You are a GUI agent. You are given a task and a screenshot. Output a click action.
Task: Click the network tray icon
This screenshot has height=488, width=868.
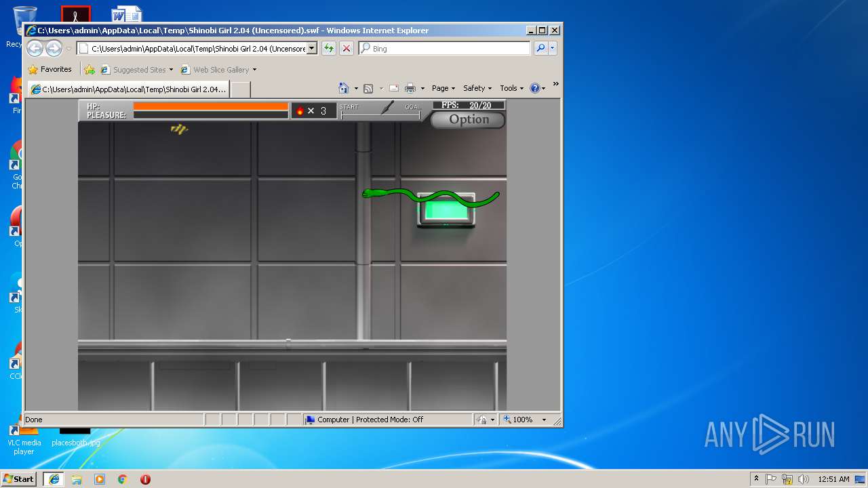coord(787,479)
